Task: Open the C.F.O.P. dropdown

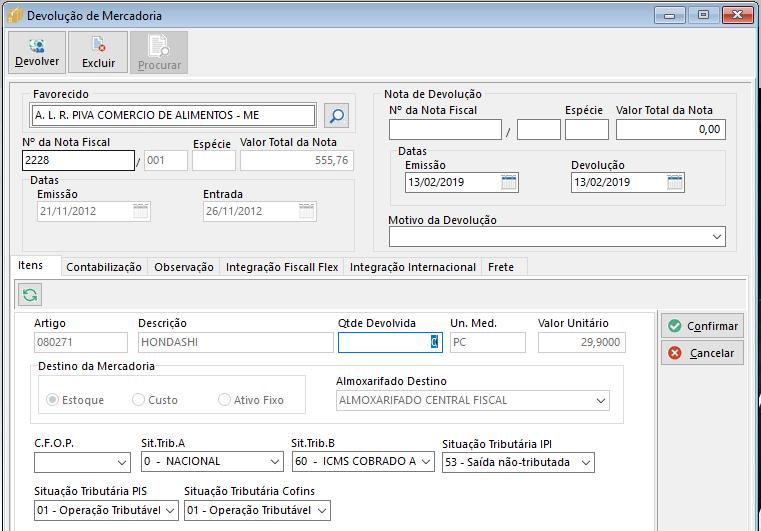Action: (x=122, y=463)
